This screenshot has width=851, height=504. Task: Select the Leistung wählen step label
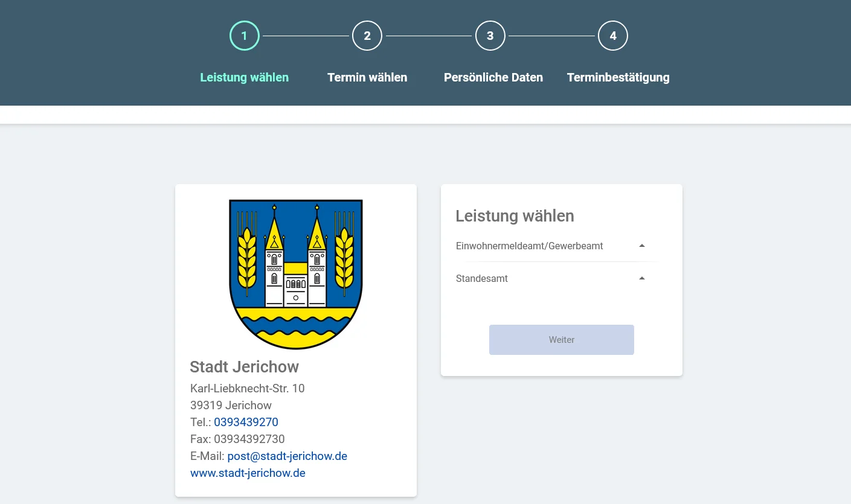[244, 77]
